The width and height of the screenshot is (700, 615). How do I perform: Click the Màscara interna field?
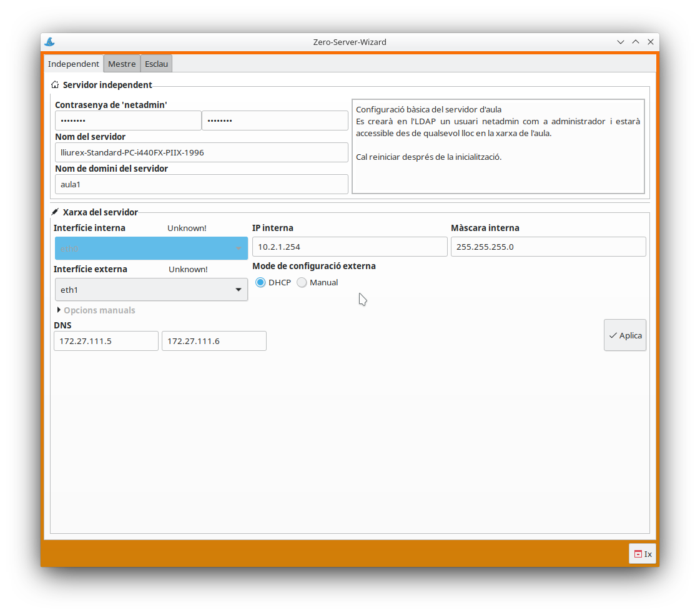click(x=548, y=247)
